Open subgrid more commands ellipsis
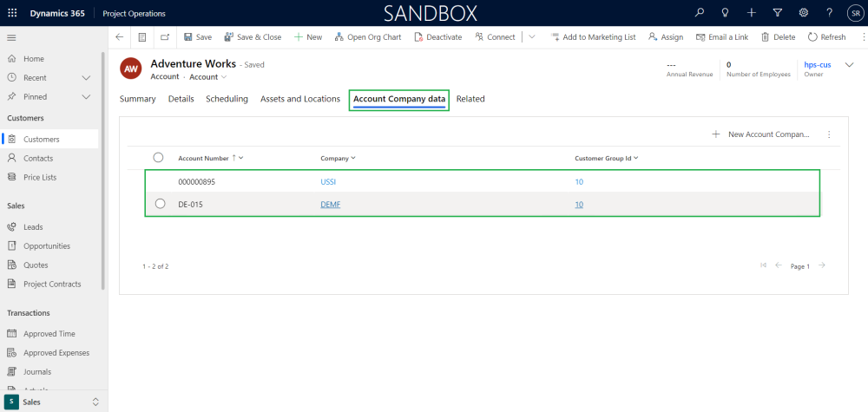The width and height of the screenshot is (868, 412). [829, 134]
